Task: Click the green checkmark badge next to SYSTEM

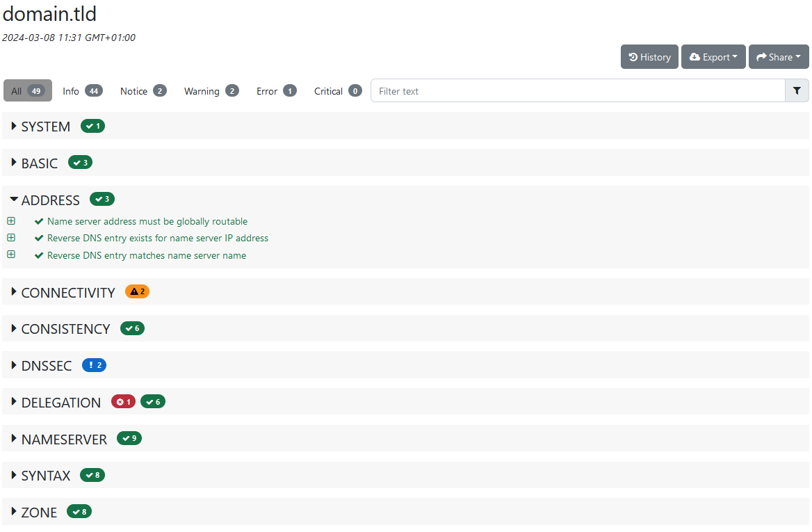Action: pos(92,126)
